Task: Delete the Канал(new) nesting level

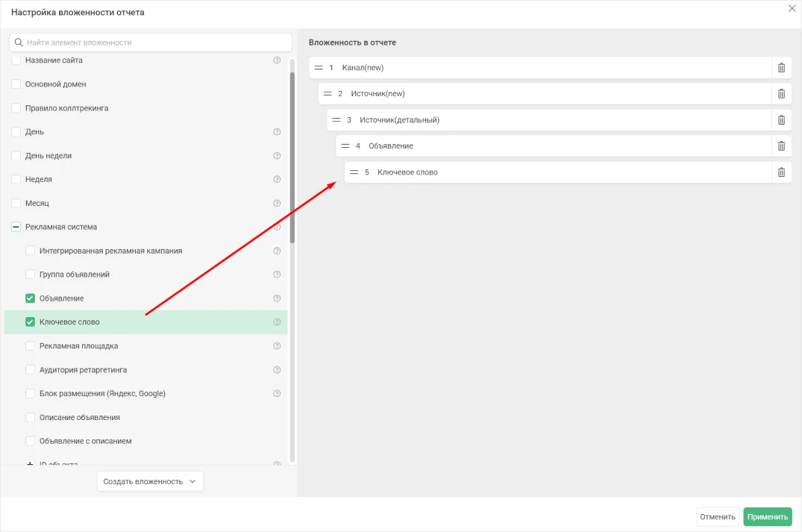Action: tap(781, 68)
